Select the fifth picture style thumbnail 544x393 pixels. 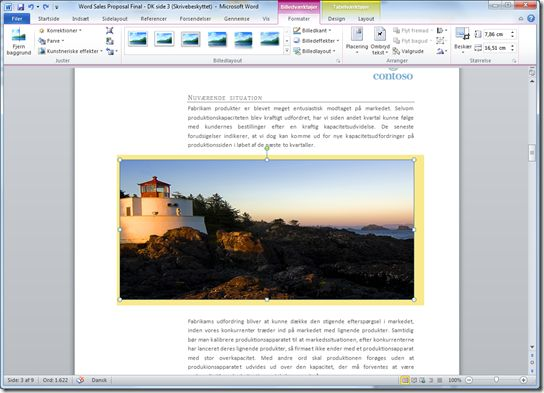click(243, 39)
